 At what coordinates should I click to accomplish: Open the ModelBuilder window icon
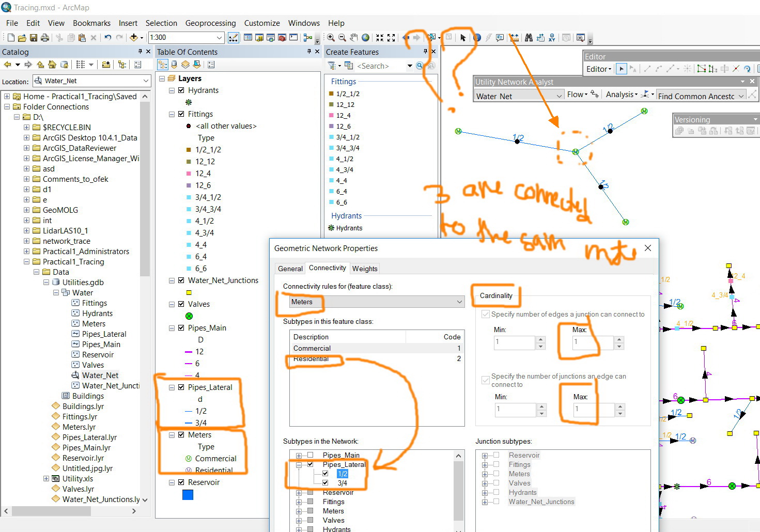click(308, 38)
